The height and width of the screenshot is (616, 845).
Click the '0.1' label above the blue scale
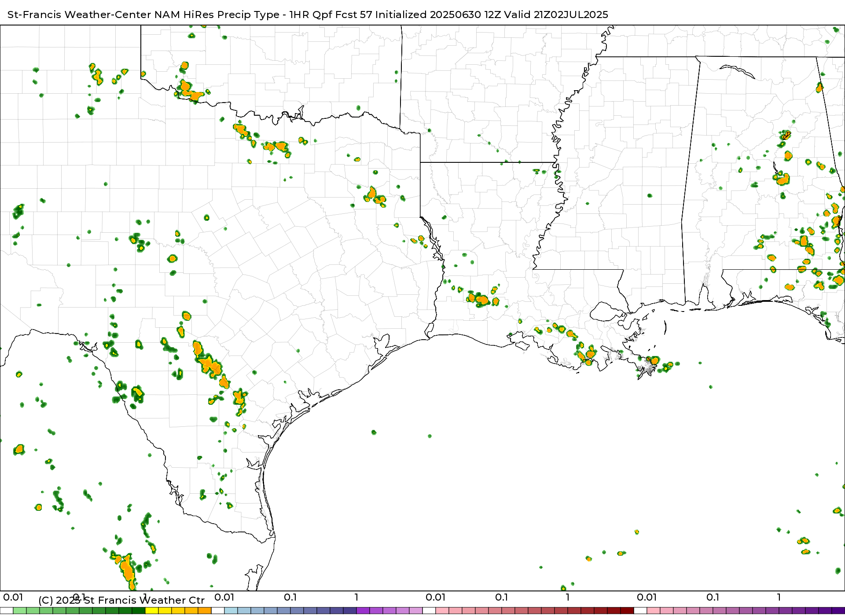[290, 597]
